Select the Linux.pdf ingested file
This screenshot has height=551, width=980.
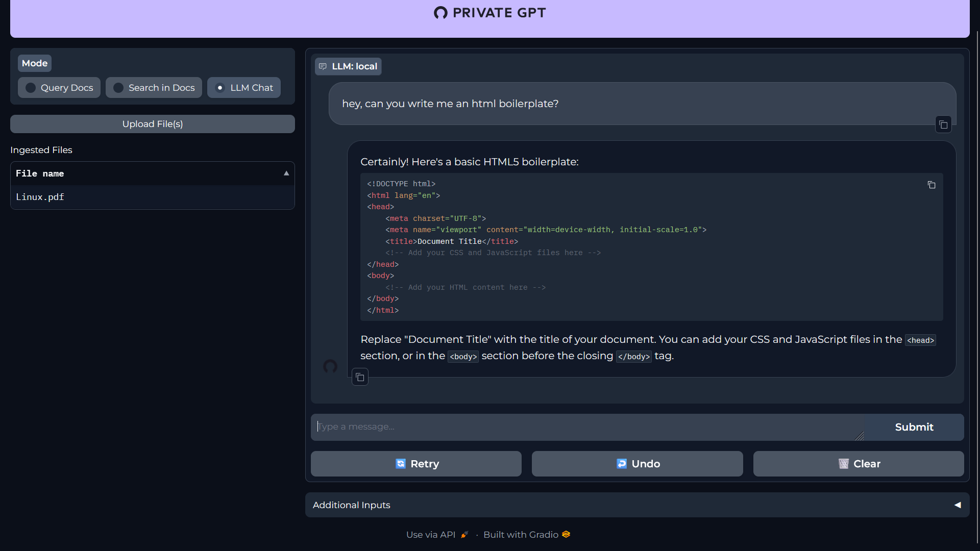40,197
